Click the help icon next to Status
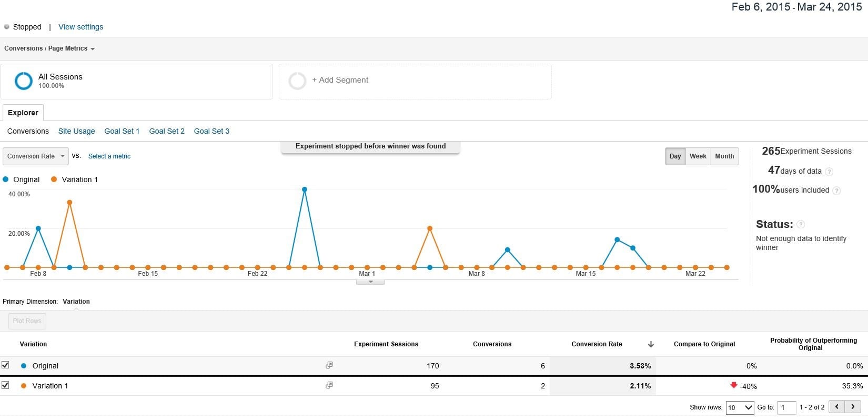This screenshot has height=420, width=868. click(x=801, y=225)
